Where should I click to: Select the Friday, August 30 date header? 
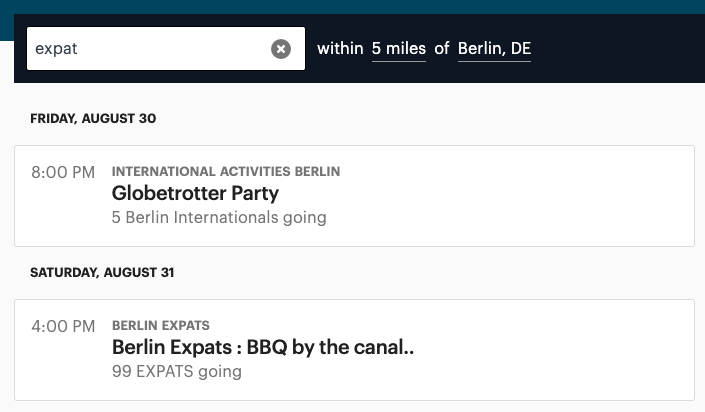click(93, 118)
